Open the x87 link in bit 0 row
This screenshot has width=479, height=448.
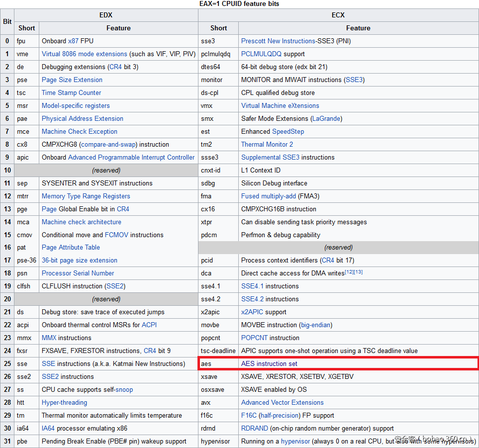click(x=73, y=41)
